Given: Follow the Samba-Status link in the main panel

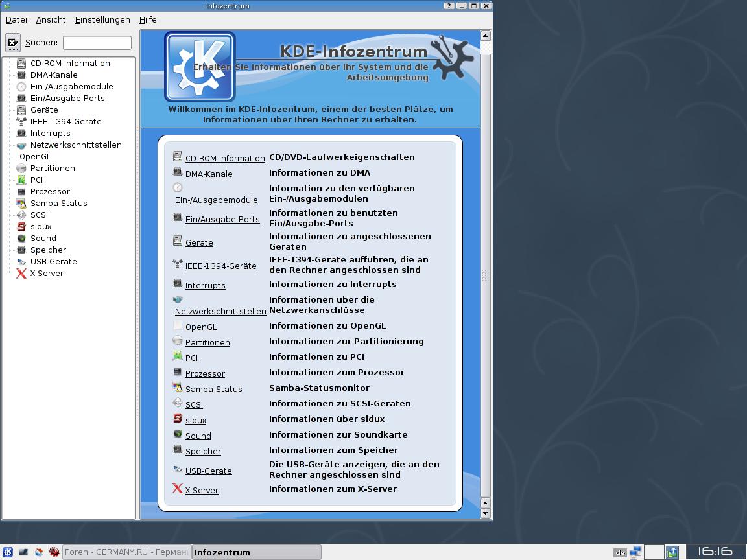Looking at the screenshot, I should pyautogui.click(x=213, y=390).
